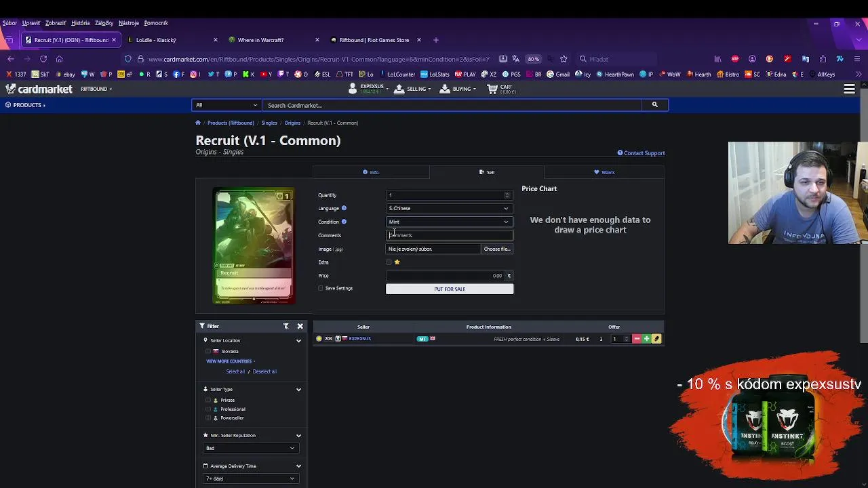Enable the Save Settings checkbox
The width and height of the screenshot is (868, 488).
point(321,289)
